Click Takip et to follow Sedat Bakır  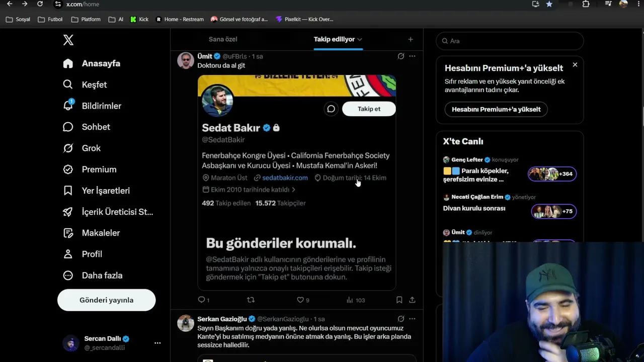coord(369,109)
